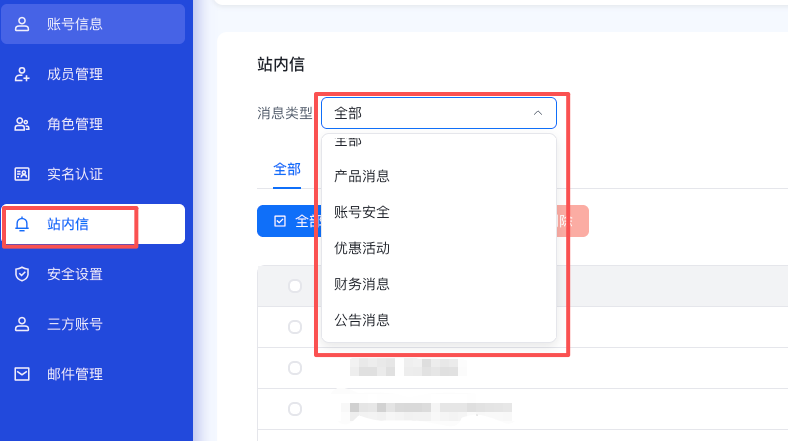This screenshot has width=788, height=441.
Task: Click the 安全设置 shield icon
Action: point(22,274)
